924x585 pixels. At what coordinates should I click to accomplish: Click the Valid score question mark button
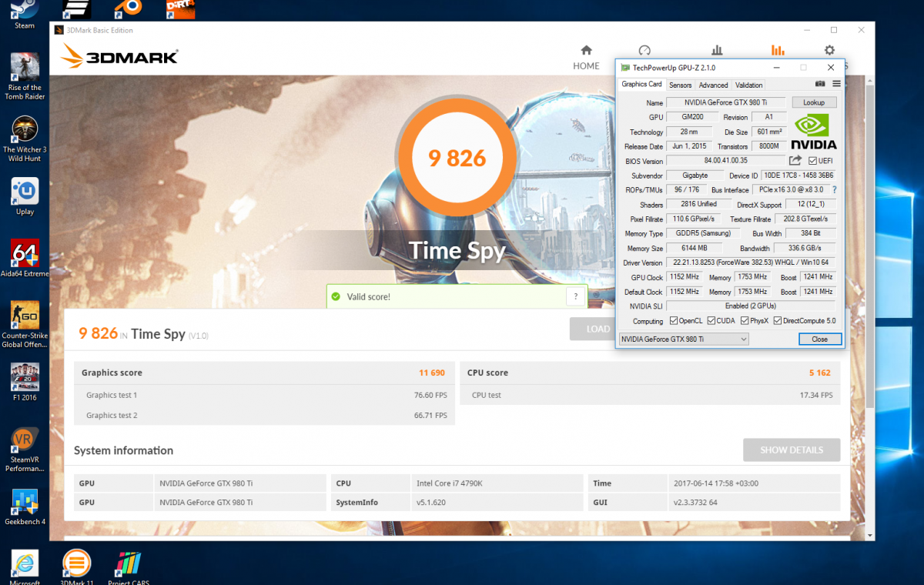[x=576, y=296]
